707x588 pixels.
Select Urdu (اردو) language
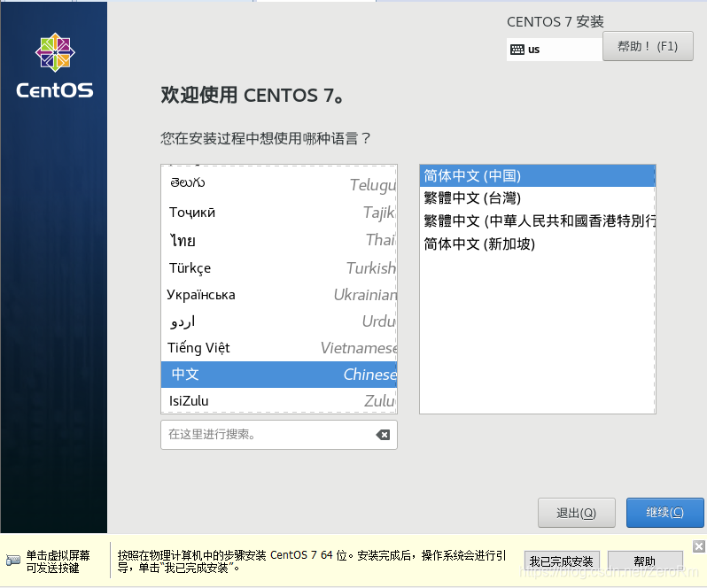(279, 321)
